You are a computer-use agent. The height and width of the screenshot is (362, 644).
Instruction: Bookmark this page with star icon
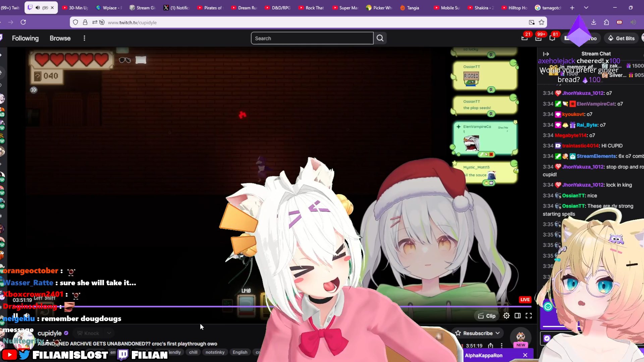pyautogui.click(x=541, y=22)
